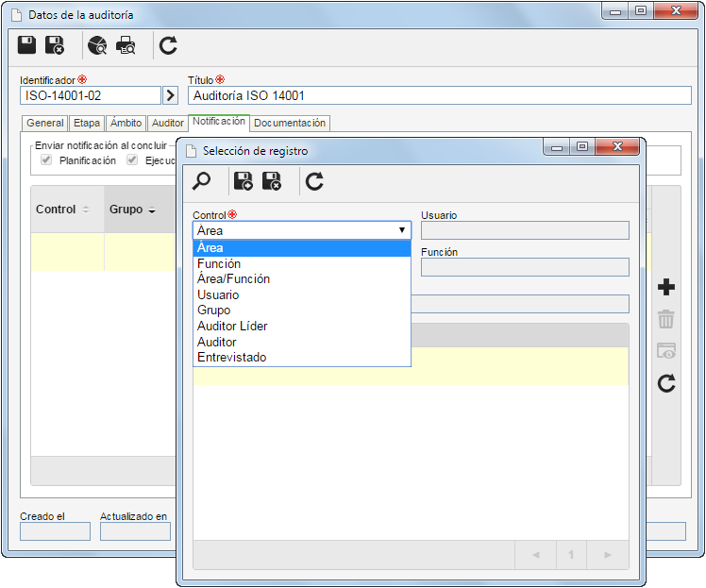Select Entrevistado option in dropdown list

[302, 358]
